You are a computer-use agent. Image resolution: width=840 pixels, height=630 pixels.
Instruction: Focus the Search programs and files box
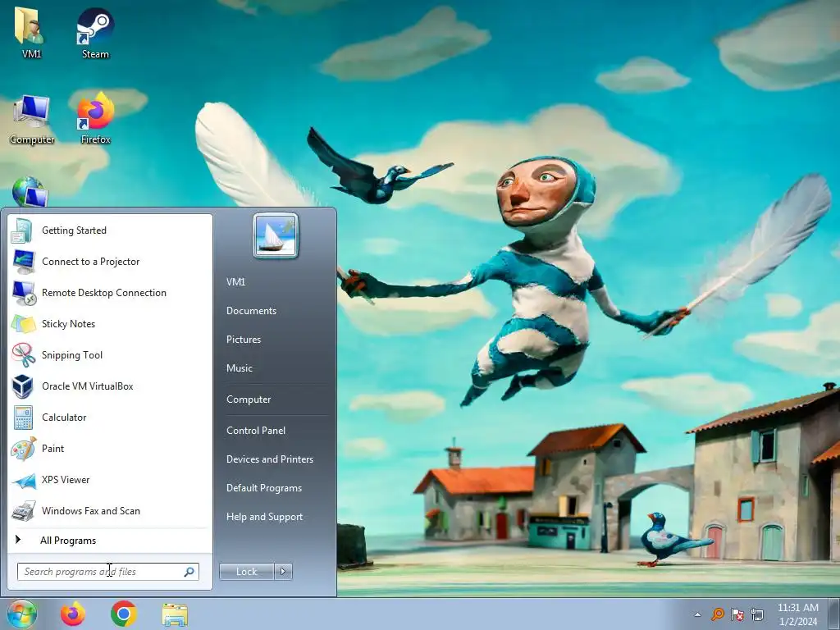(107, 572)
